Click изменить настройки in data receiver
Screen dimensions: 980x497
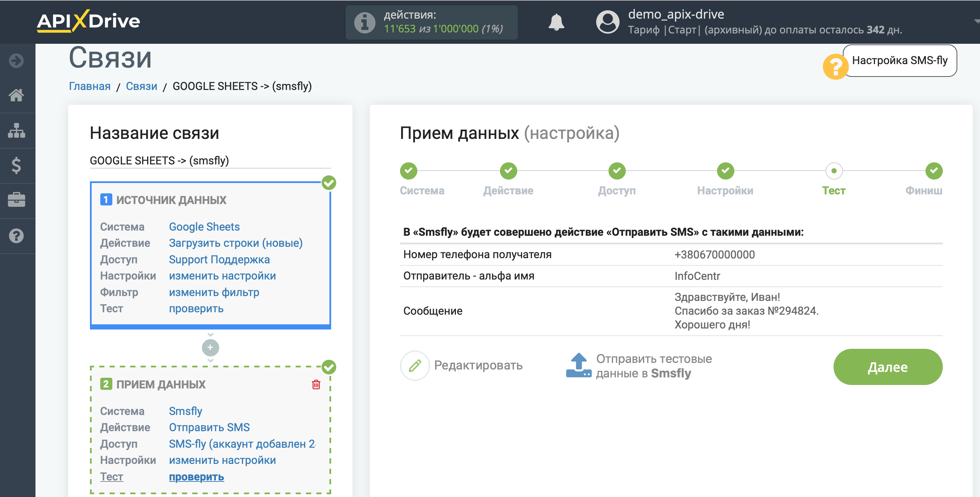(222, 460)
